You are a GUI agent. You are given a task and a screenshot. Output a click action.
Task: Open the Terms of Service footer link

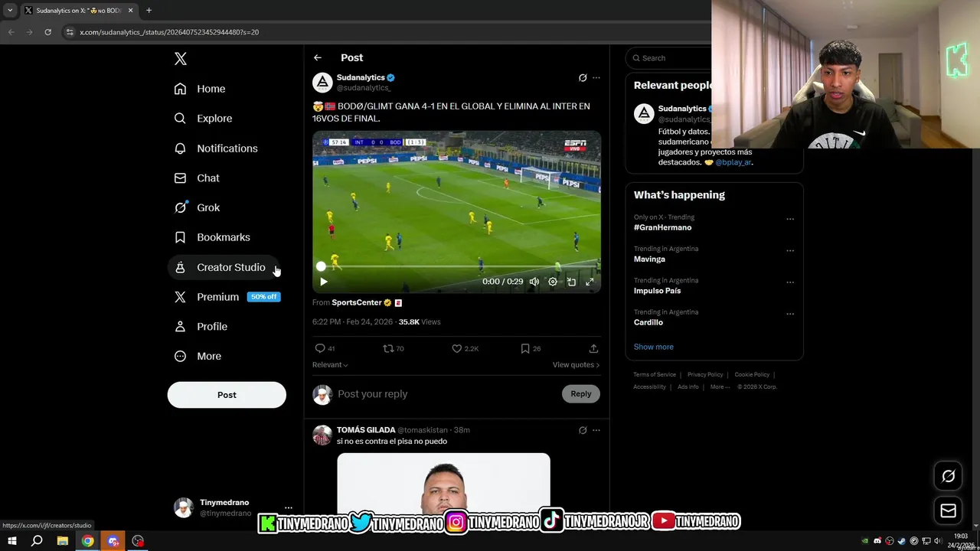pos(655,375)
